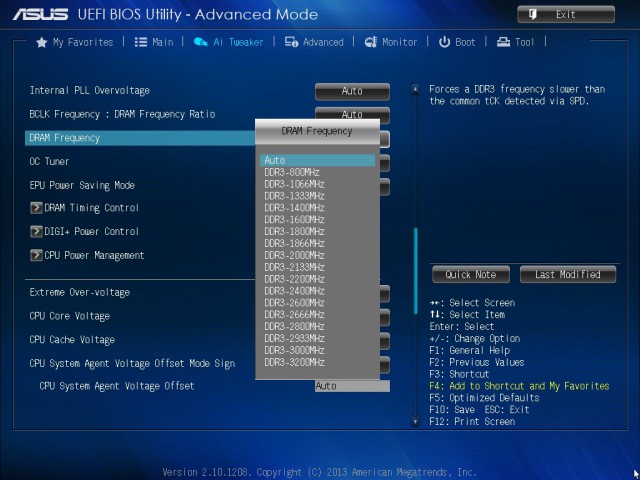Click the Tool tab printer icon

[503, 42]
